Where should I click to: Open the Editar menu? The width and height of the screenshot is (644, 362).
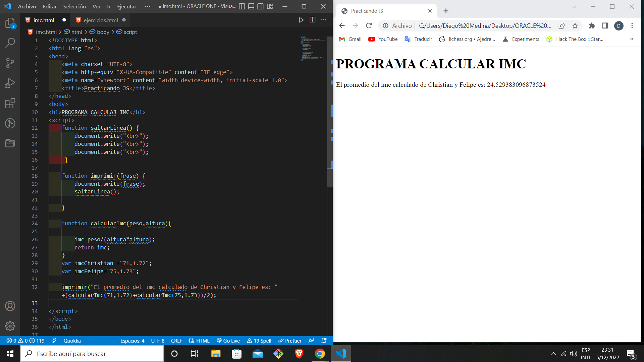pyautogui.click(x=50, y=6)
